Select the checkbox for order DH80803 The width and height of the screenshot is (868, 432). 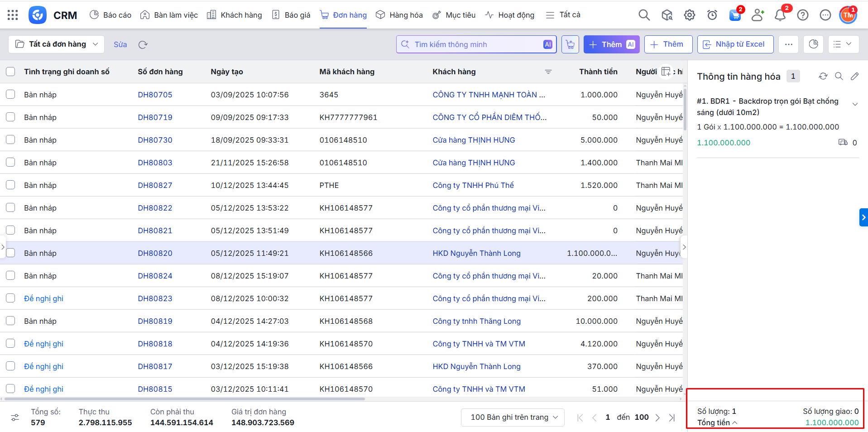click(10, 163)
